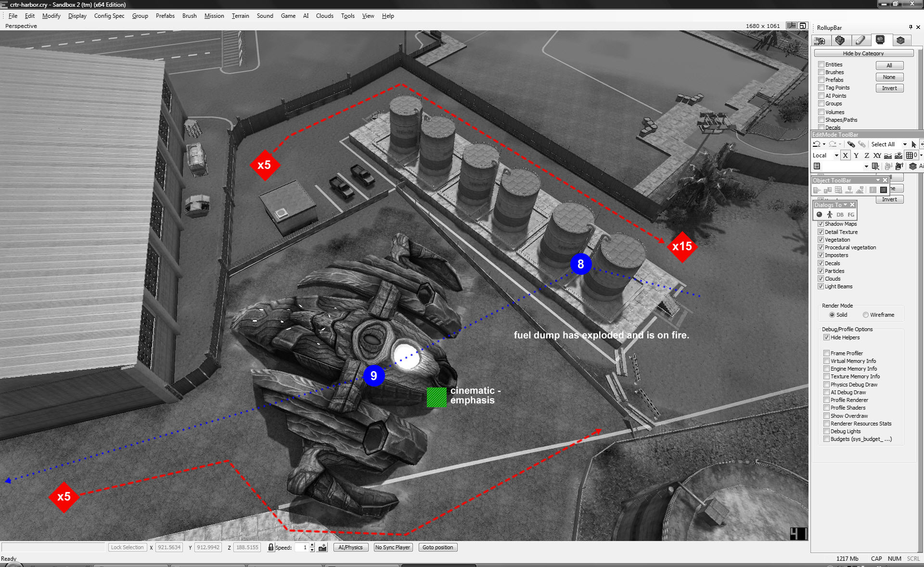
Task: Click the grid align icon in Object ToolBar
Action: click(x=838, y=190)
